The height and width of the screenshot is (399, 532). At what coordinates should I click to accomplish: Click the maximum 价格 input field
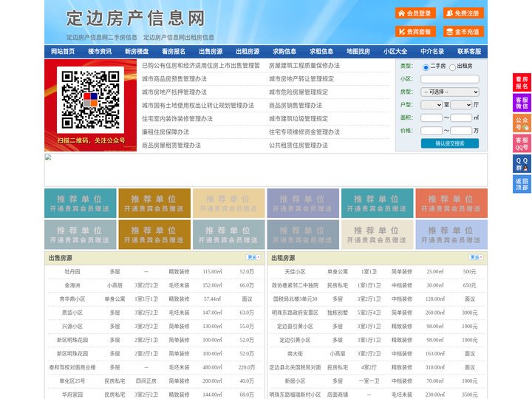click(461, 131)
